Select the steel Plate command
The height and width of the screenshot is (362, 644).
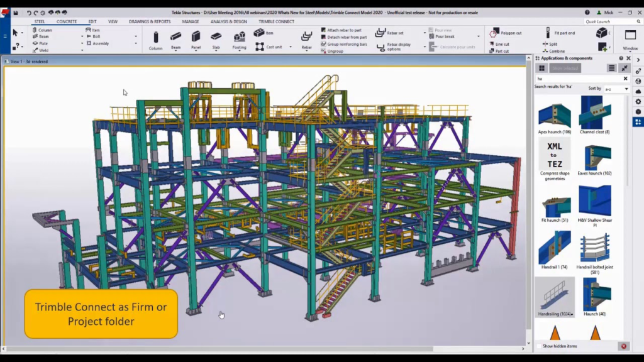40,43
